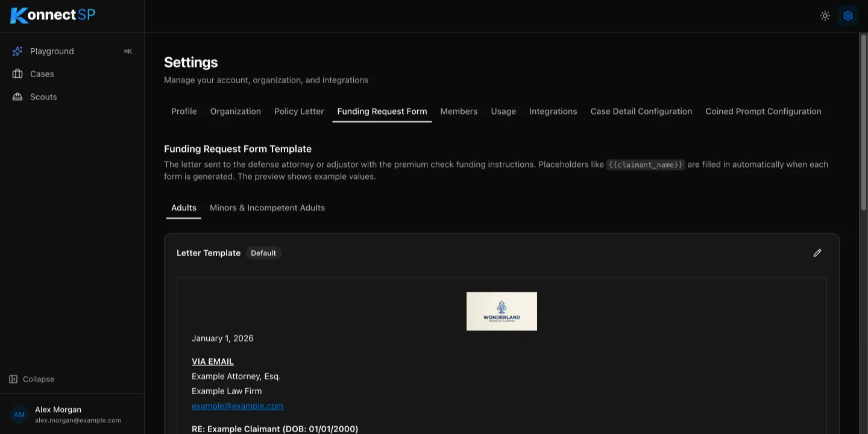868x434 pixels.
Task: Click the Settings page heading
Action: [x=191, y=63]
